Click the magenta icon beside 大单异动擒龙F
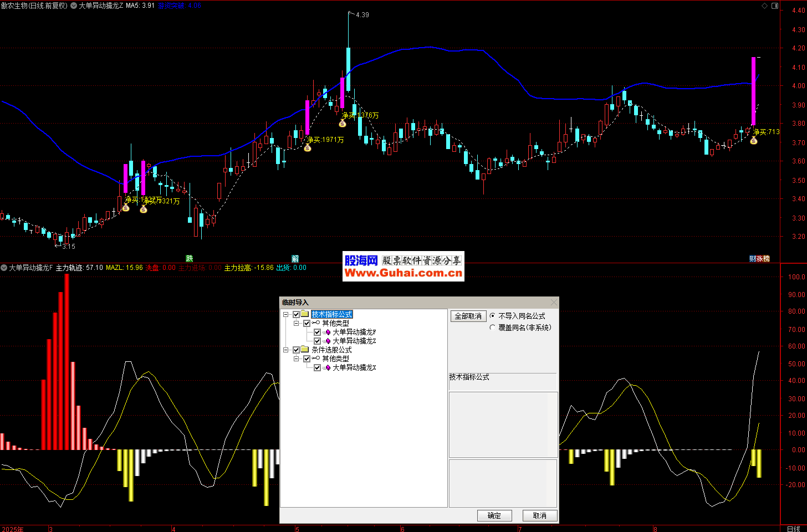 pyautogui.click(x=327, y=332)
